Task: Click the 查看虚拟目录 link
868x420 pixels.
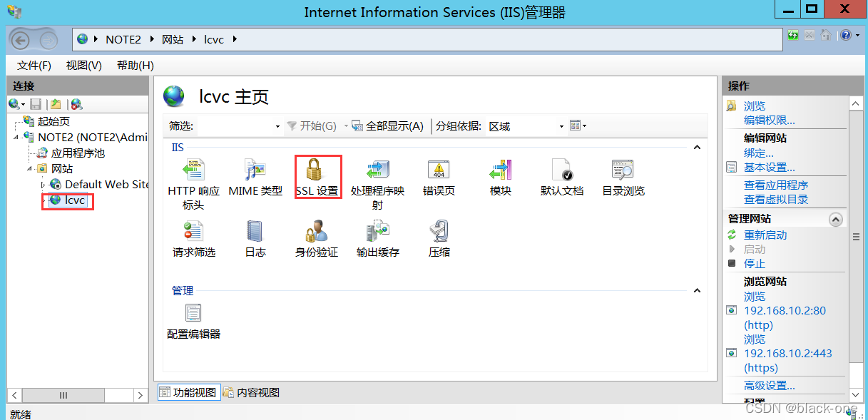Action: 776,199
